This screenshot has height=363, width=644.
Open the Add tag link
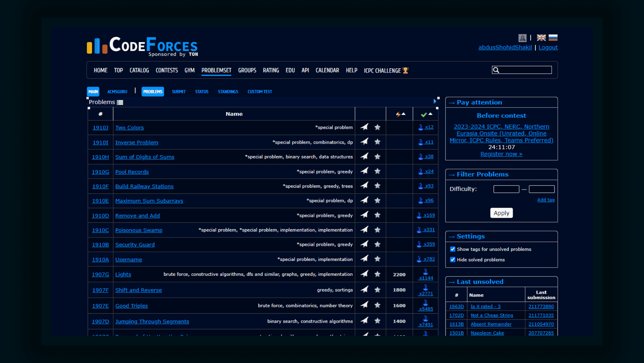coord(545,200)
